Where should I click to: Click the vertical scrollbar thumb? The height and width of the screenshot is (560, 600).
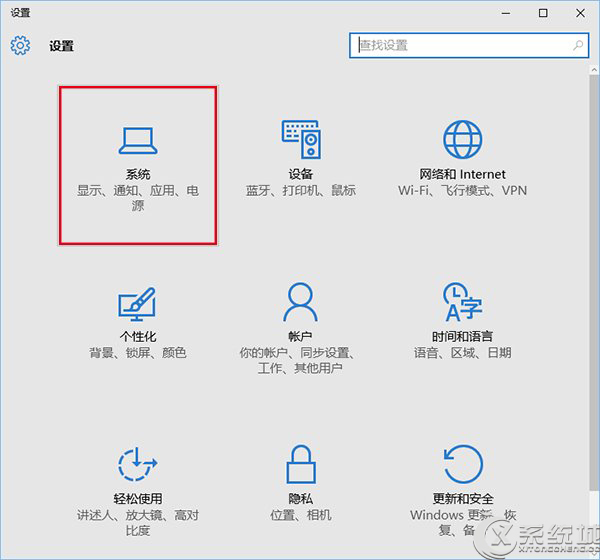point(594,282)
